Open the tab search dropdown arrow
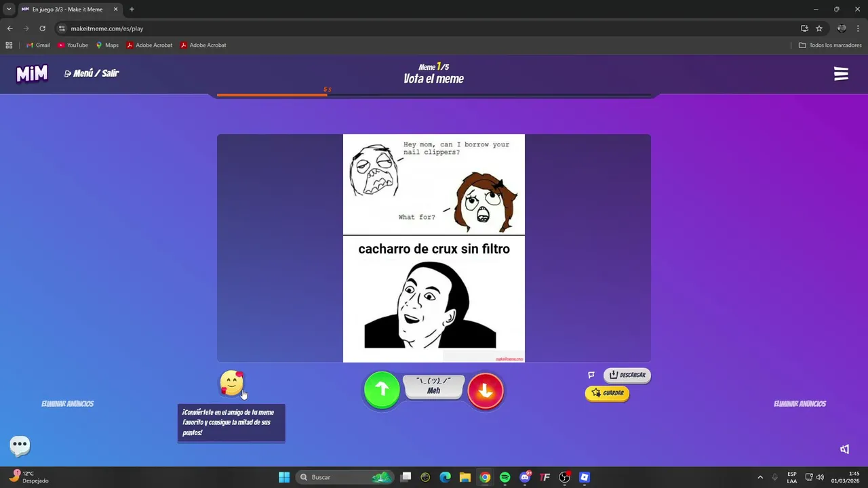Screen dimensions: 868x488 [x=9, y=9]
